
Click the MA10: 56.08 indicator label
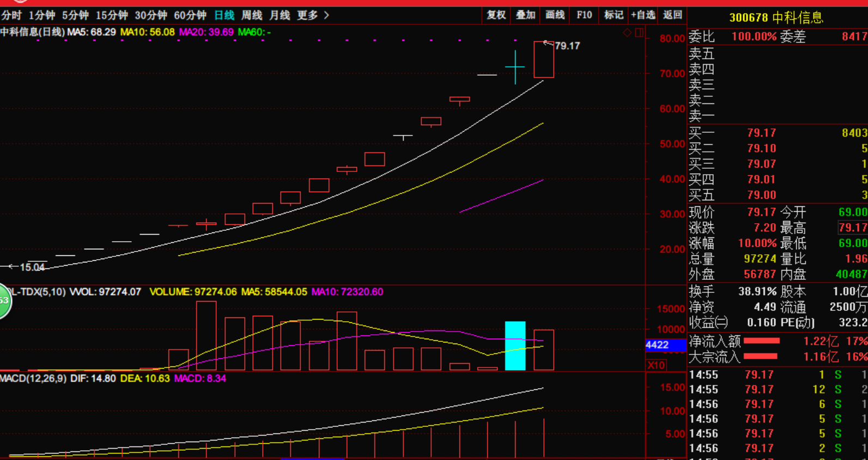coord(148,32)
